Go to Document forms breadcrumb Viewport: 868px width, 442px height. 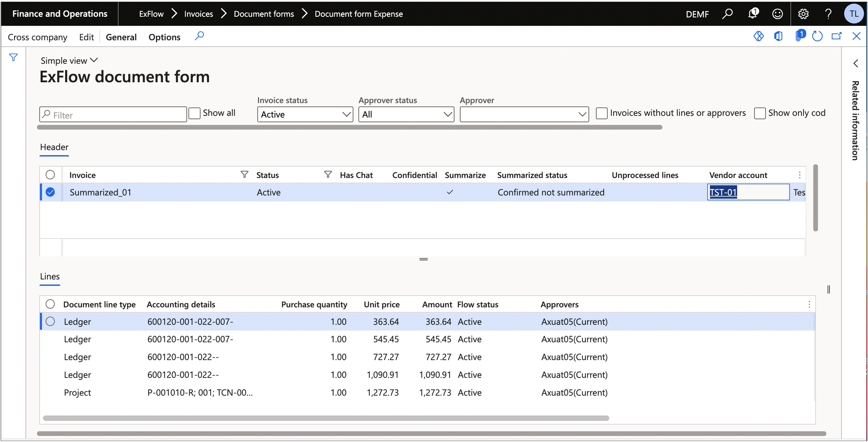[x=264, y=14]
